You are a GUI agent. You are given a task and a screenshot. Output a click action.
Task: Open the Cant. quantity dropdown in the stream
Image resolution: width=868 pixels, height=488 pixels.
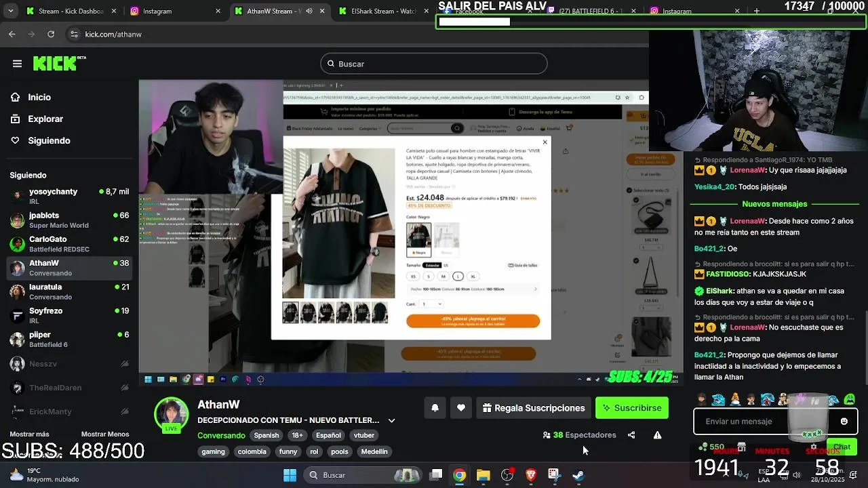(432, 304)
